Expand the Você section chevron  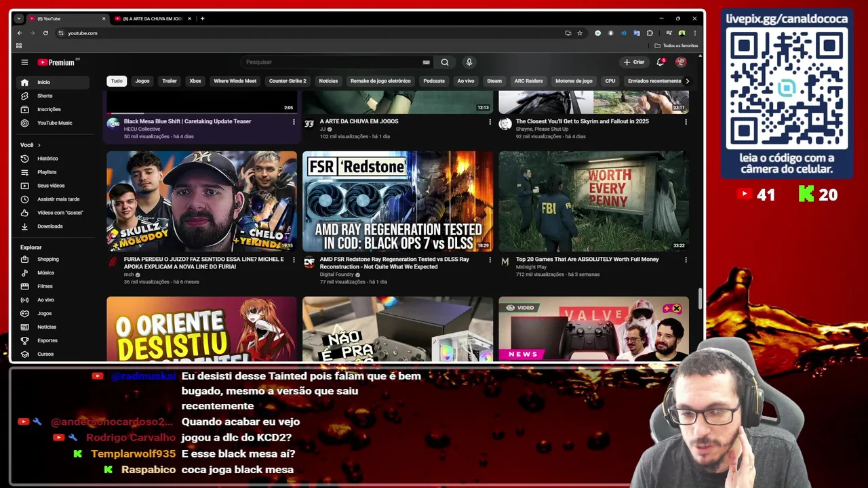click(39, 145)
